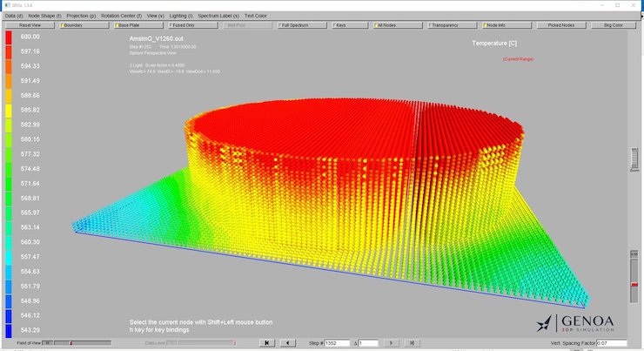Click the Bkg Color button
Image resolution: width=644 pixels, height=351 pixels.
pos(613,25)
